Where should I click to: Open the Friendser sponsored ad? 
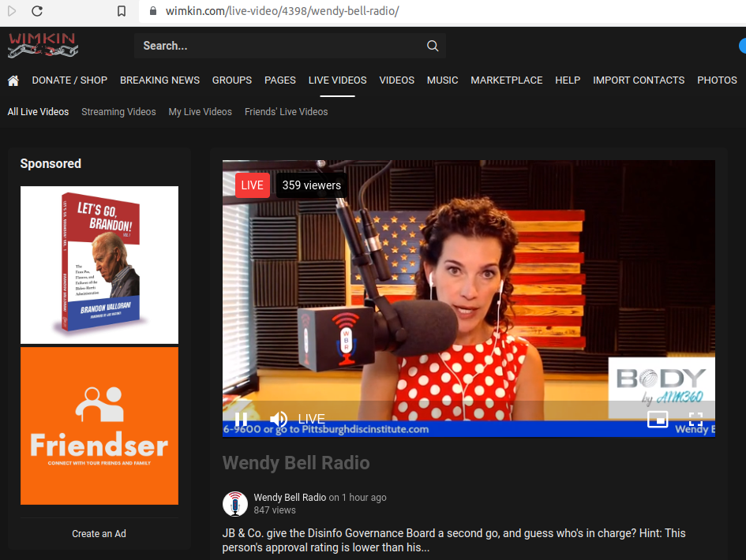(x=99, y=426)
